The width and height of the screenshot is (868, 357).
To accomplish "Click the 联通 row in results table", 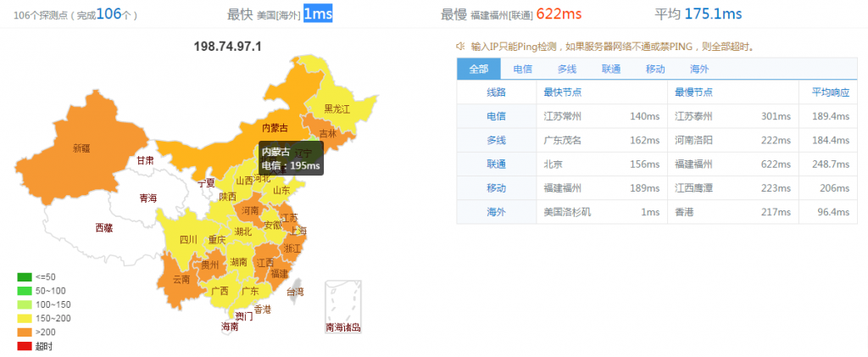I will pos(496,164).
